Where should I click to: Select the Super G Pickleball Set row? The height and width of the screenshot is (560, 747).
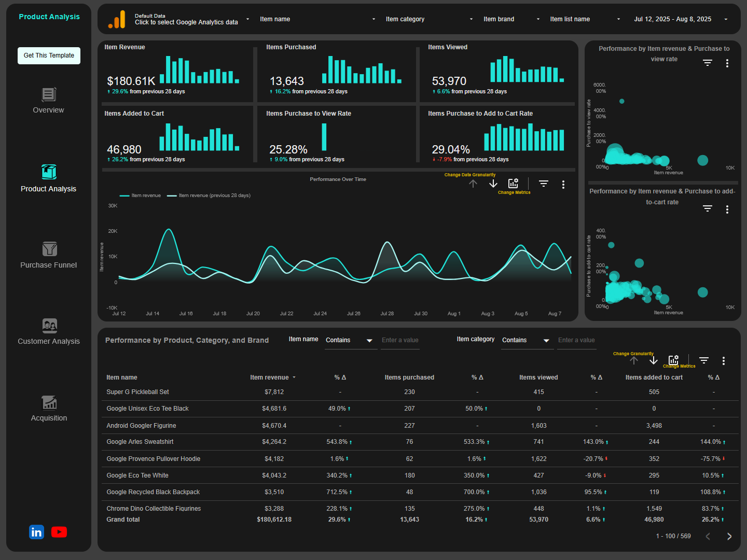point(419,392)
